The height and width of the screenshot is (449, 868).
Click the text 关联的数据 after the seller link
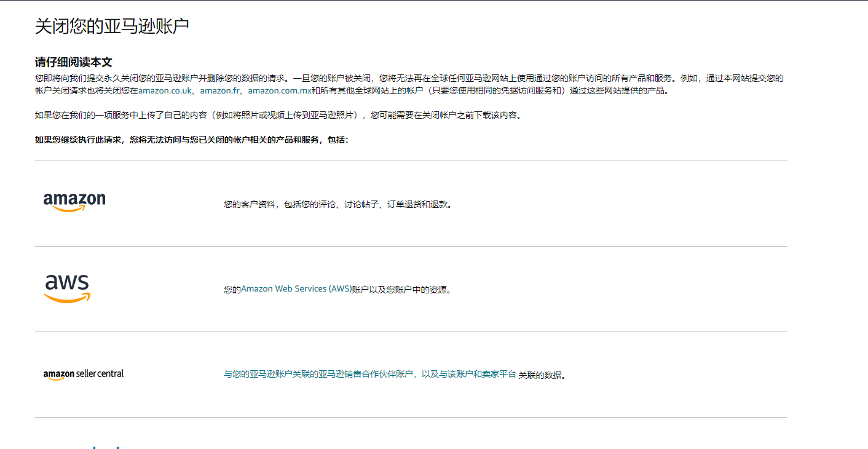542,375
